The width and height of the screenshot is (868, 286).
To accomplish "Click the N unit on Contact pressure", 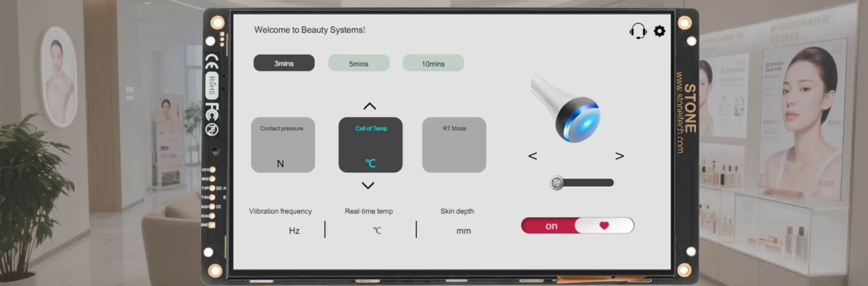I will point(280,164).
